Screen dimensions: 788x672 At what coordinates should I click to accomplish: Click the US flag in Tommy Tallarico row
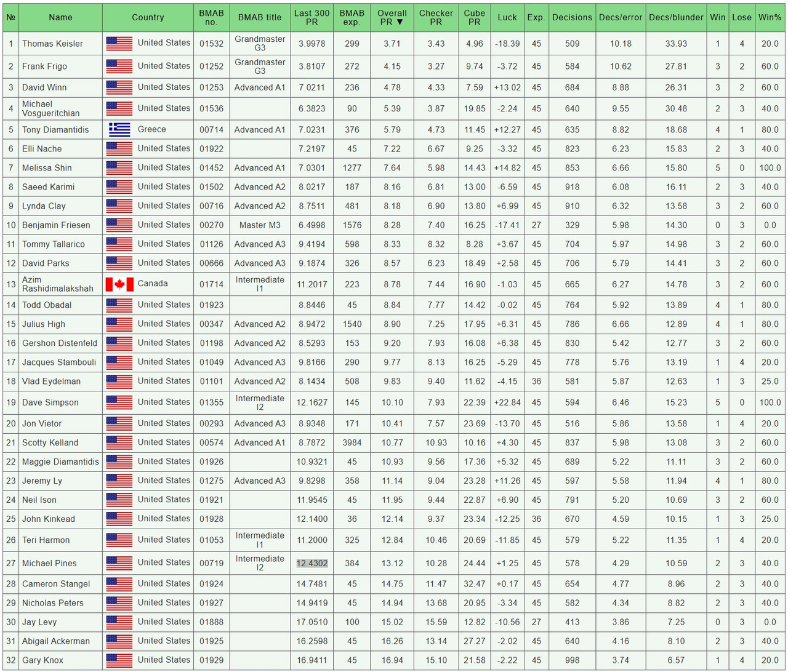[x=119, y=244]
